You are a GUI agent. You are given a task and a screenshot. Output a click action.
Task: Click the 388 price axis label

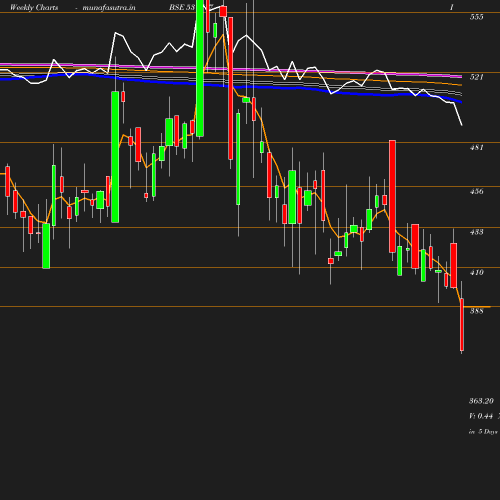pyautogui.click(x=476, y=311)
